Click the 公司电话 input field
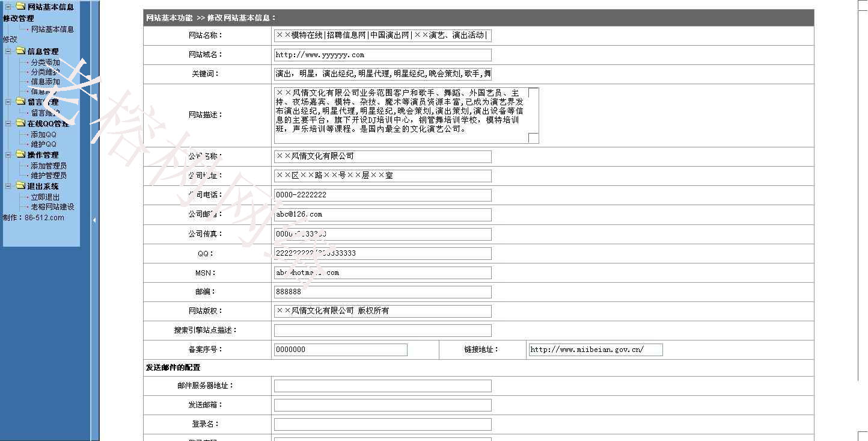868x441 pixels. tap(382, 195)
